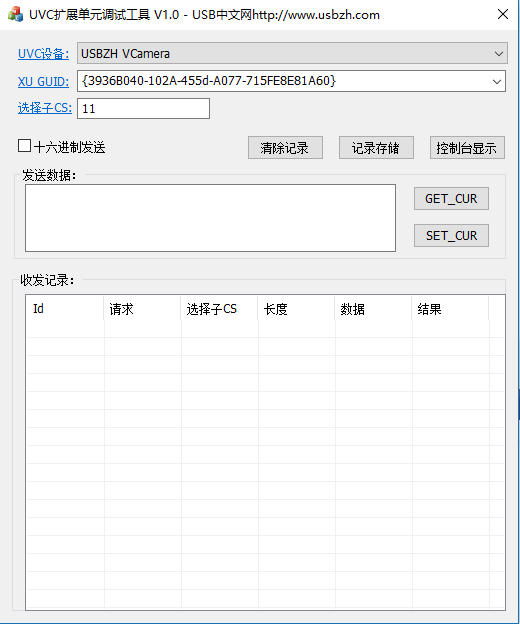Click the app icon in title bar
Screen dimensions: 520x624
coord(15,14)
